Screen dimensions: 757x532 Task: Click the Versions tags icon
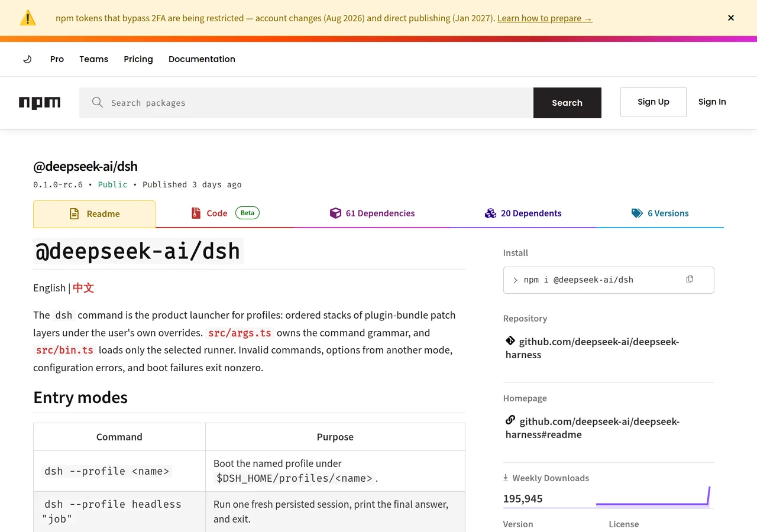tap(637, 213)
